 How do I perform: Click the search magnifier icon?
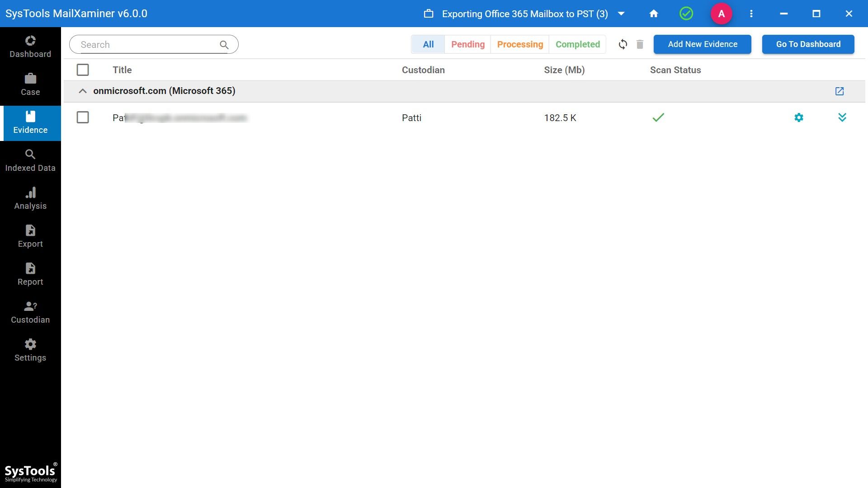click(224, 44)
